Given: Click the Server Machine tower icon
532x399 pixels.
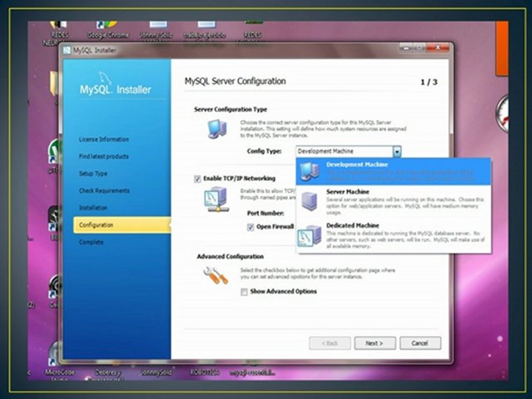Looking at the screenshot, I should 309,201.
